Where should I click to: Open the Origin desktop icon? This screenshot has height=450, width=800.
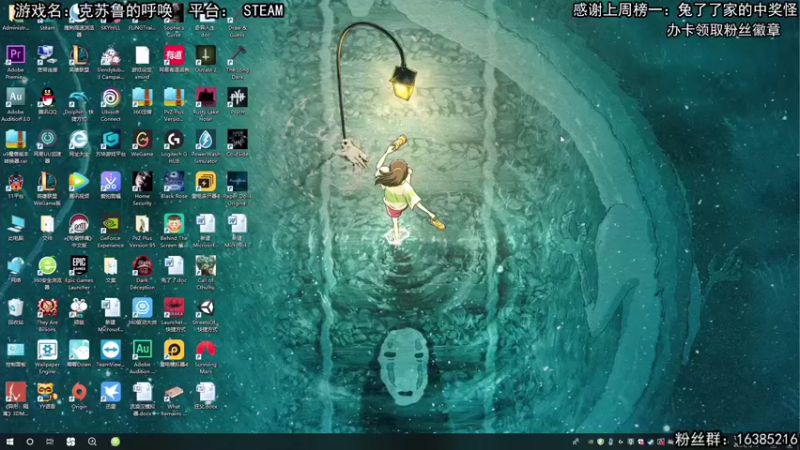pyautogui.click(x=79, y=392)
